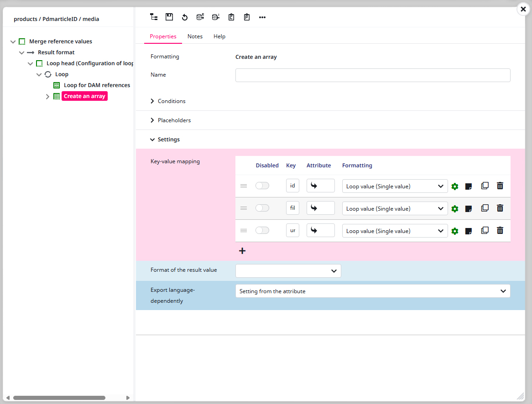
Task: Click right arrow of tree scrollbar
Action: click(x=128, y=398)
